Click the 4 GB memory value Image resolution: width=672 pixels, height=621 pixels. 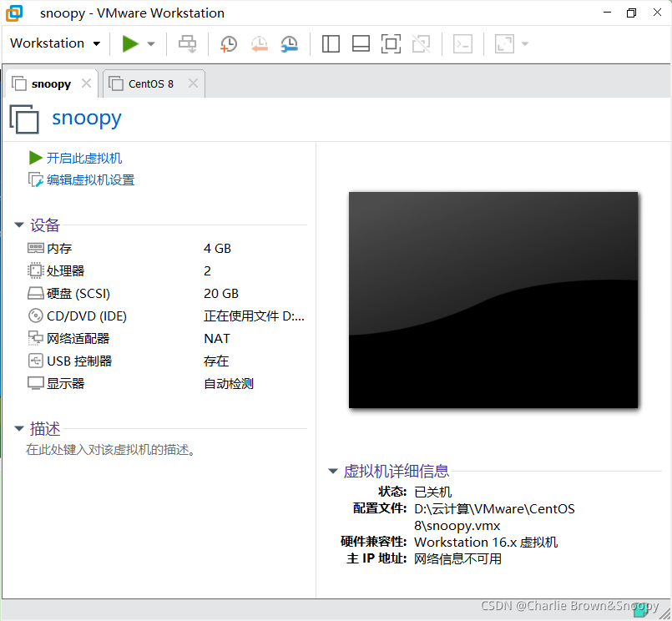point(217,249)
